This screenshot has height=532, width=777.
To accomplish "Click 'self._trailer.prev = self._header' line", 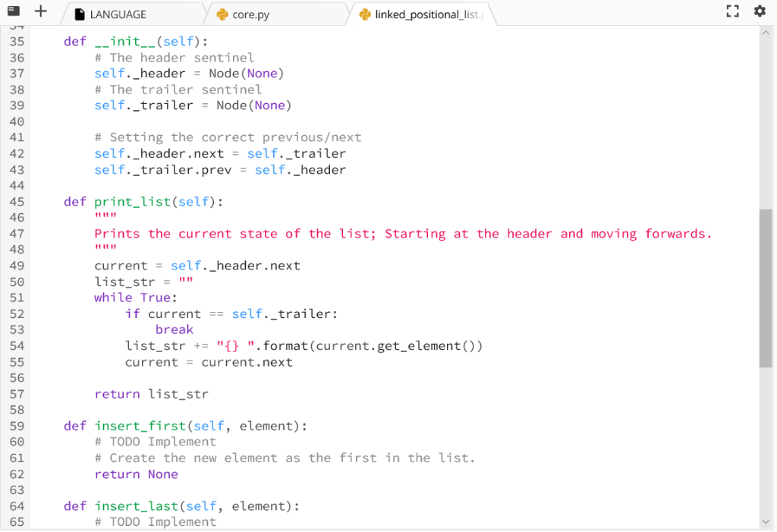I will (220, 169).
